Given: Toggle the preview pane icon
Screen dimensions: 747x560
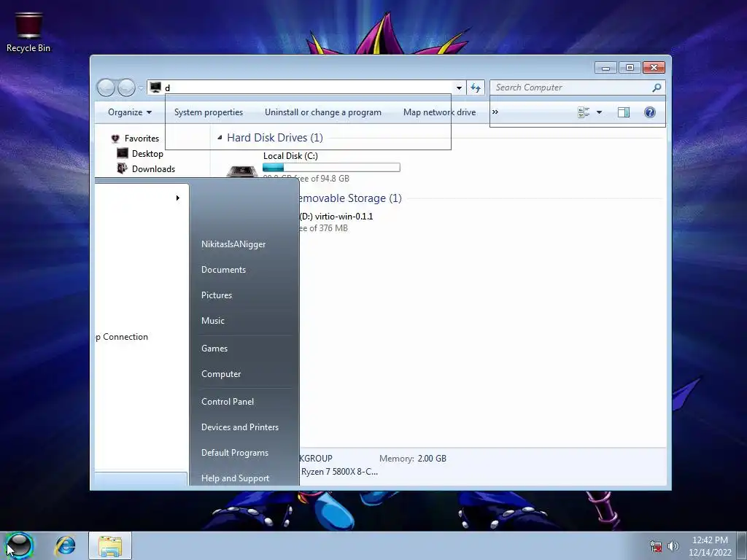Looking at the screenshot, I should tap(623, 112).
